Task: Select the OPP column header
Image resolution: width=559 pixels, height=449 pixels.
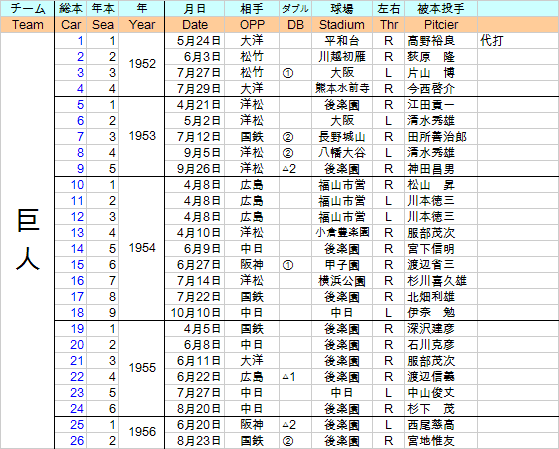Action: tap(252, 25)
